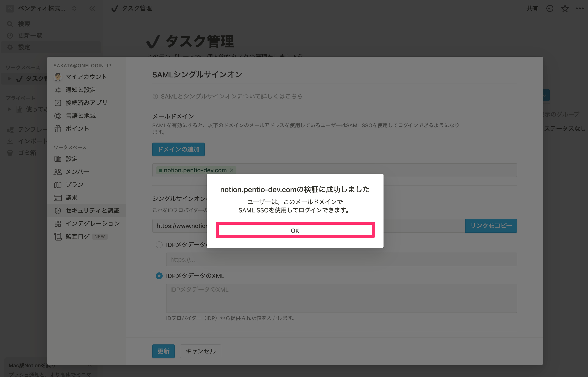Image resolution: width=588 pixels, height=377 pixels.
Task: Click the notion.pentio-dev.com domain tag text
Action: click(195, 170)
